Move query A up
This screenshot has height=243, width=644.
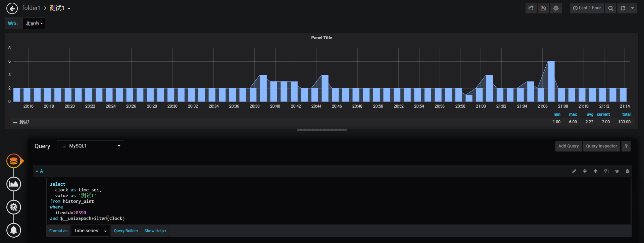pyautogui.click(x=595, y=171)
